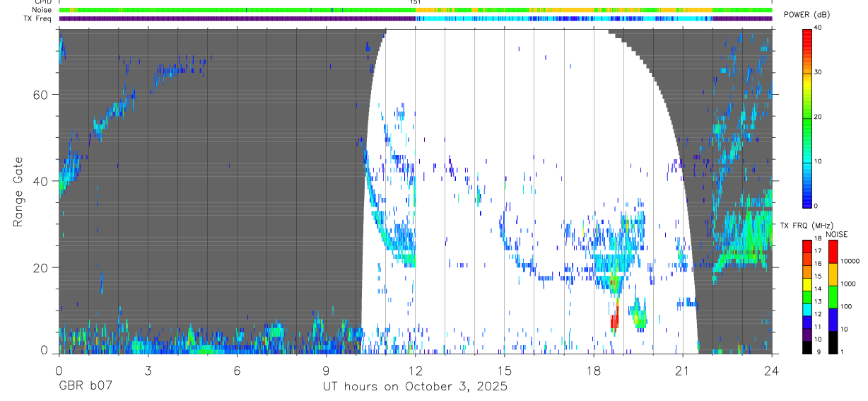Click the 40 tick on Range Gate axis

coord(42,181)
